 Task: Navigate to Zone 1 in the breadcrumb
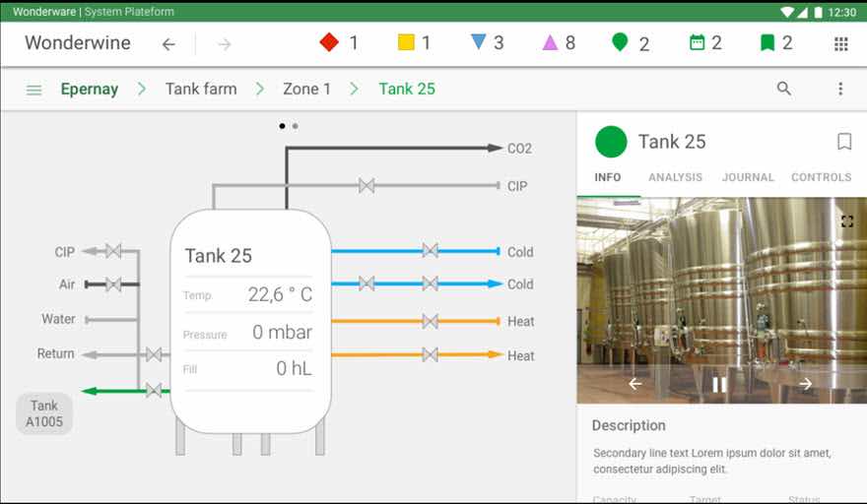tap(306, 89)
